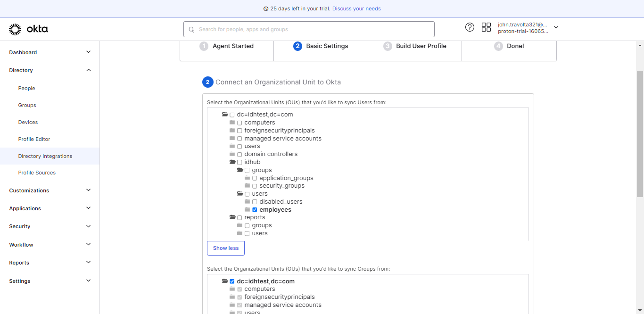Follow the Discuss your needs link
The width and height of the screenshot is (644, 314).
[356, 8]
